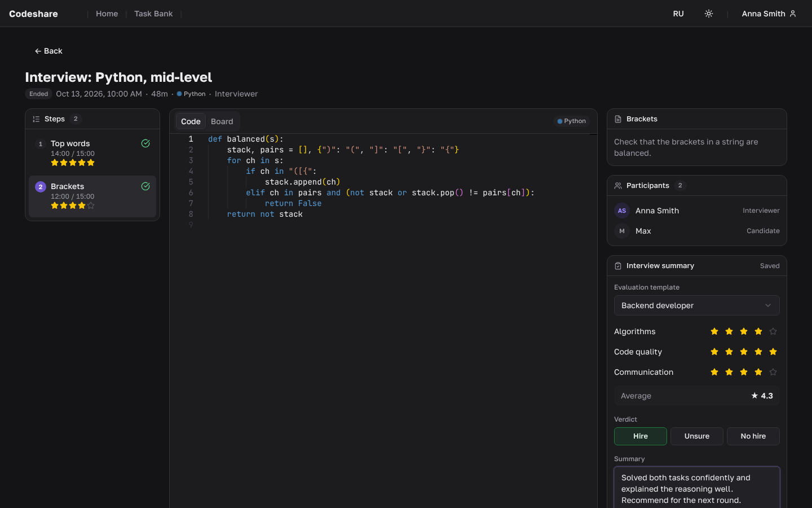Select the Hire verdict

[641, 436]
